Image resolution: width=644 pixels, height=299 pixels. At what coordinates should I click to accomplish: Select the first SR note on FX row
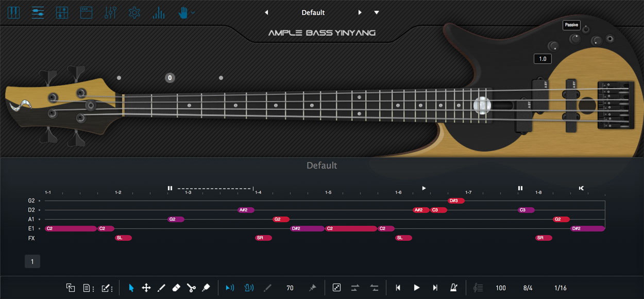point(263,238)
